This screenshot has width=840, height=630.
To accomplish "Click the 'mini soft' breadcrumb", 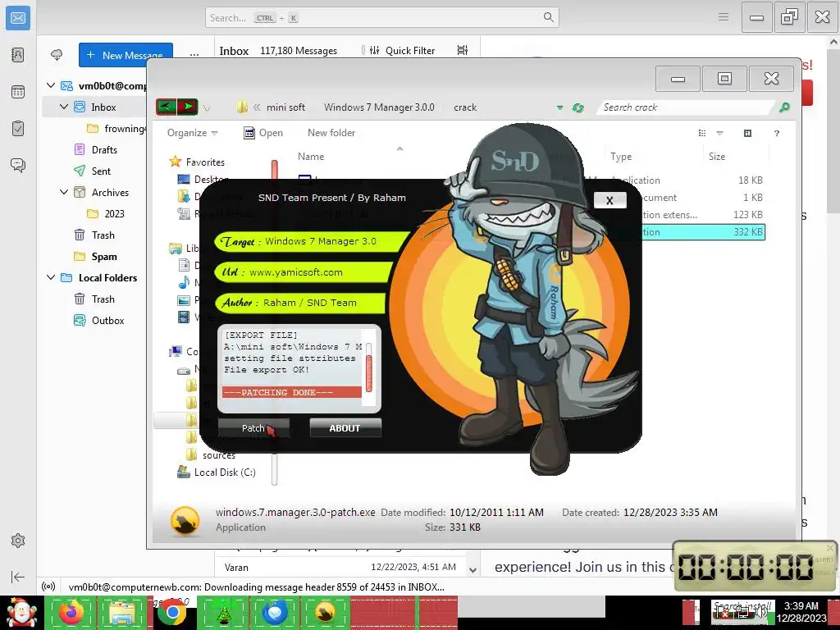I will coord(285,107).
